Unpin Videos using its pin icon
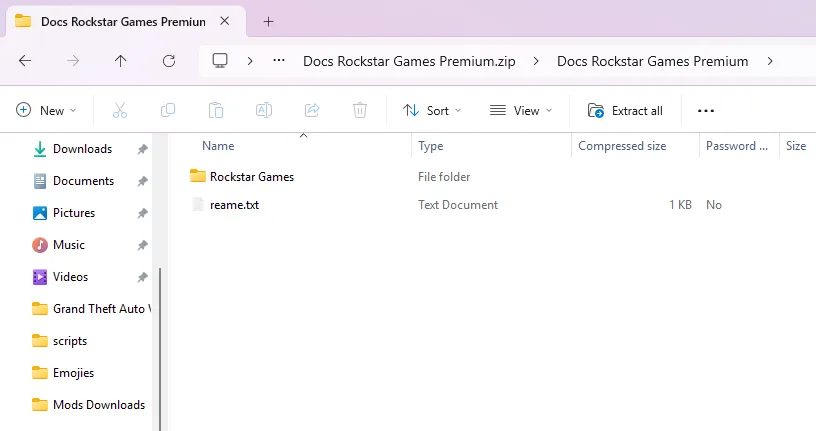This screenshot has width=816, height=431. pos(142,277)
